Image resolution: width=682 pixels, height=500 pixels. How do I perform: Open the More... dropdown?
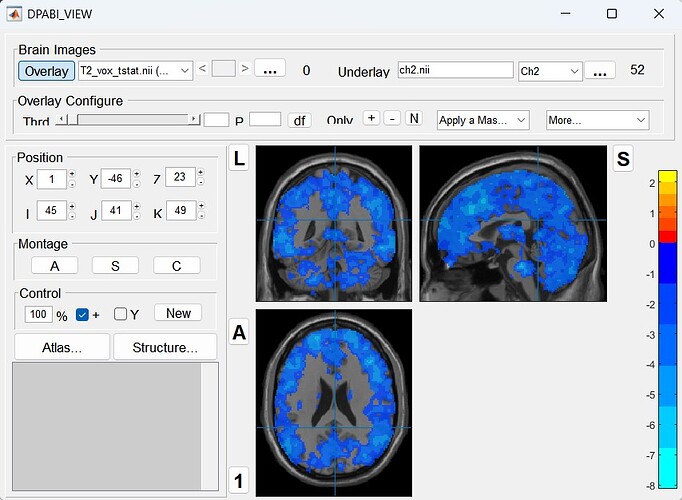[598, 120]
